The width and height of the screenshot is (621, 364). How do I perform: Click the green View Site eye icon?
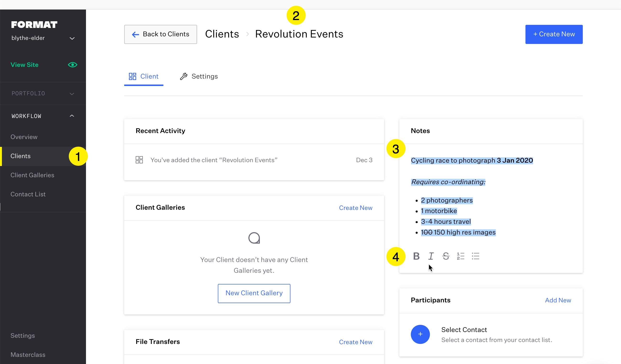(x=72, y=65)
